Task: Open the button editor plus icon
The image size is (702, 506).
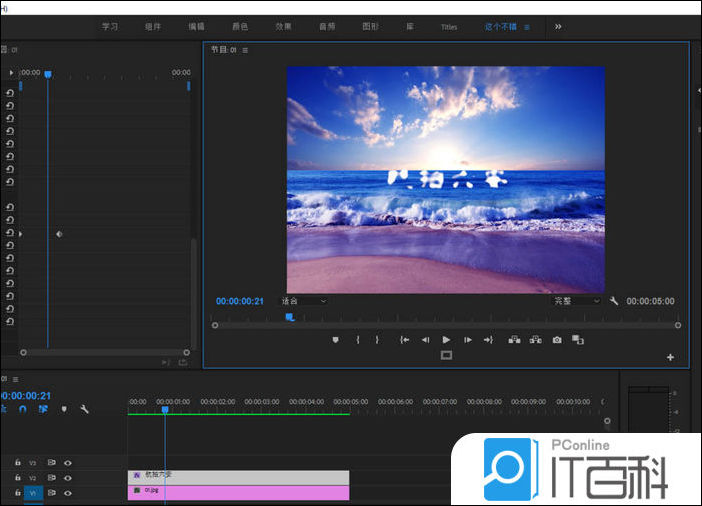Action: pos(670,357)
